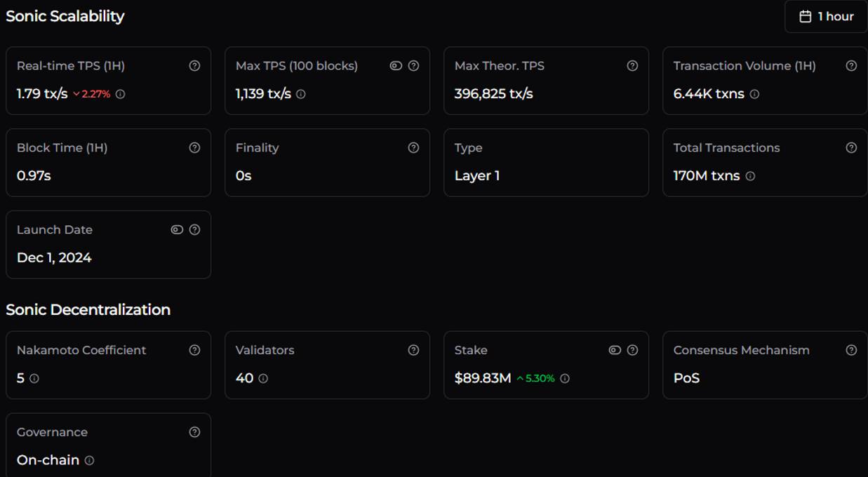Click help icon on Max Theor. TPS card
The image size is (868, 477).
632,66
